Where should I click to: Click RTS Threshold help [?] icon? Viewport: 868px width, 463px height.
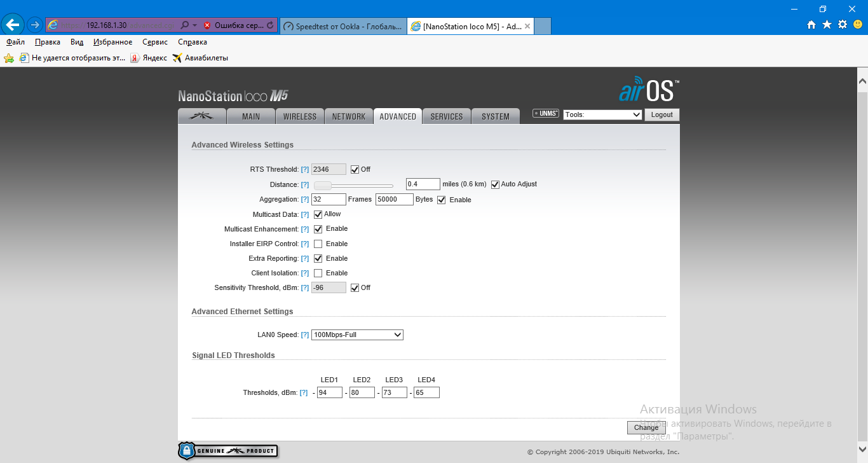click(305, 170)
